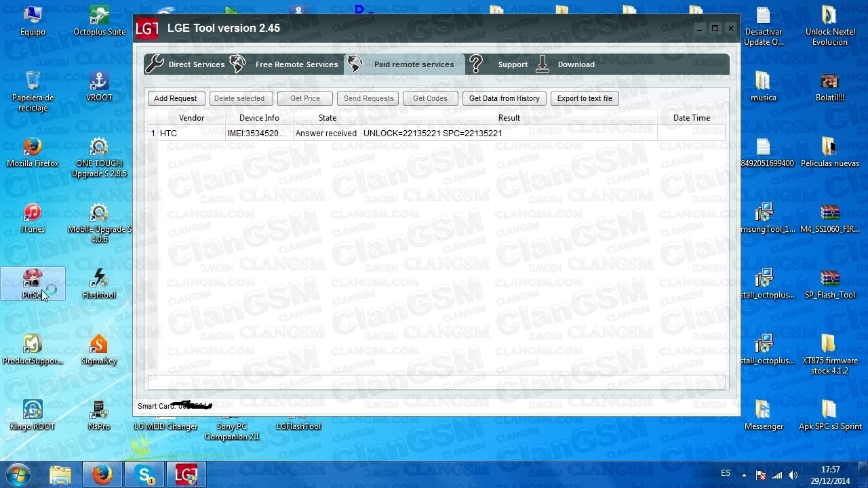Viewport: 868px width, 488px height.
Task: Click LGE Tool taskbar button
Action: pos(186,474)
